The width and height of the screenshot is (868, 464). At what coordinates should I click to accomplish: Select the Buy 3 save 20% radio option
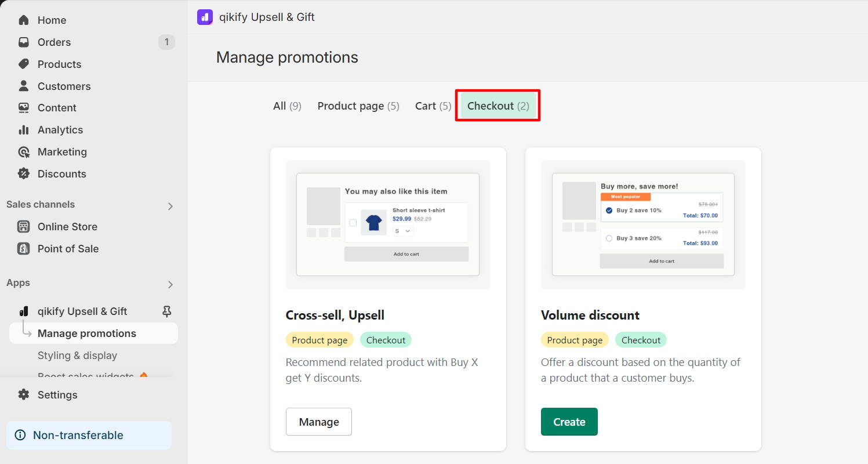coord(609,238)
